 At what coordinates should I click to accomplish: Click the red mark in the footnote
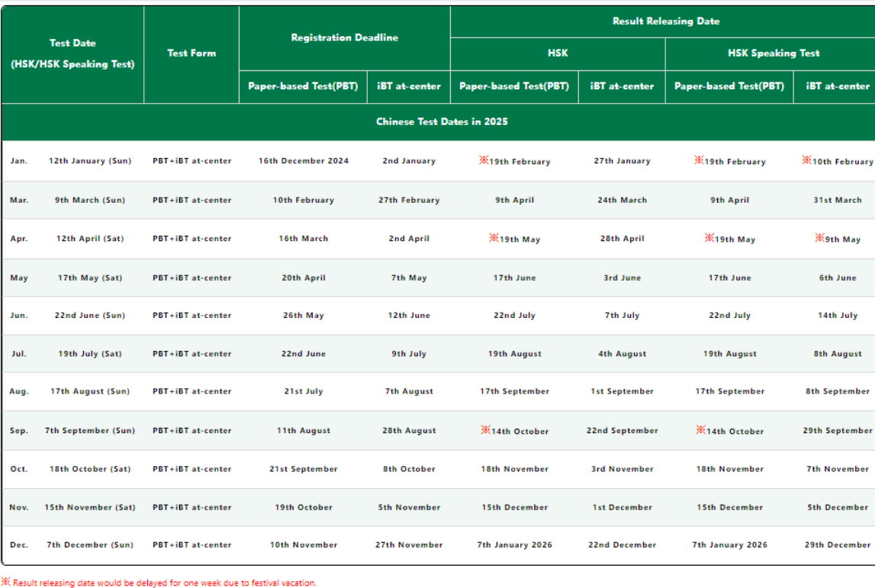tap(6, 583)
